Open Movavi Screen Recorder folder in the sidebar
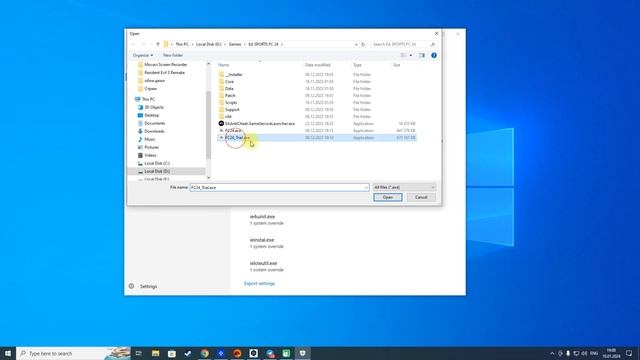 pos(165,64)
